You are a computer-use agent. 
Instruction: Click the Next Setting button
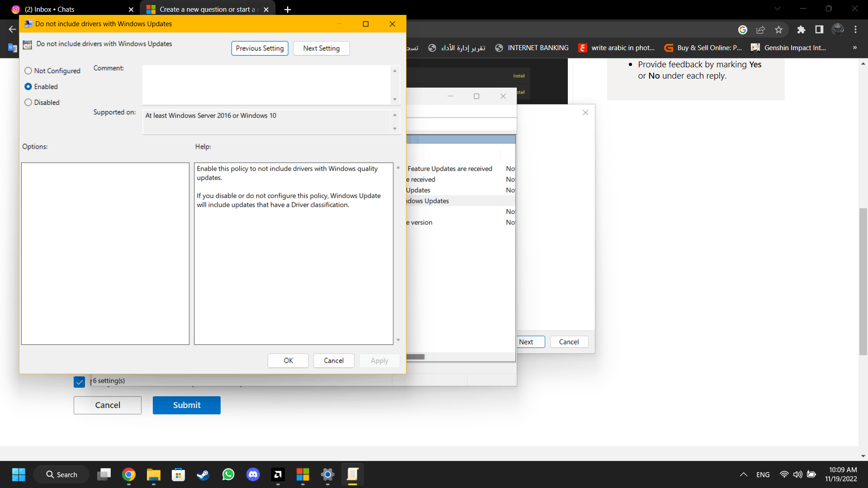pyautogui.click(x=321, y=48)
